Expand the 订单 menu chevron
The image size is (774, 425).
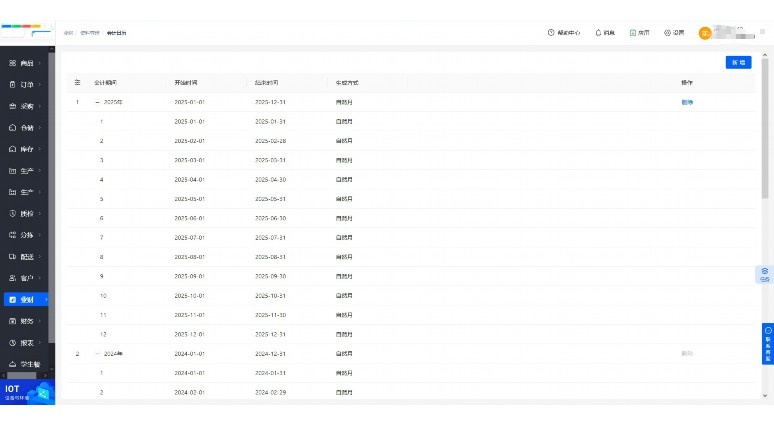point(39,84)
